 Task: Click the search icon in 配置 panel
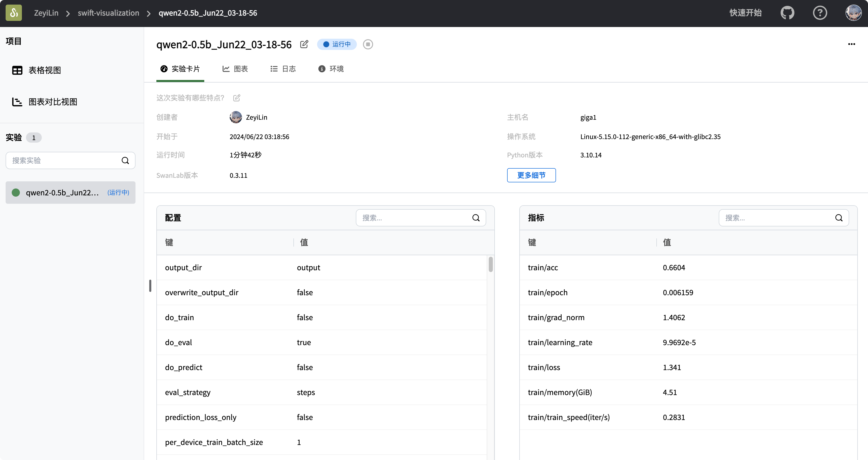[x=476, y=218]
